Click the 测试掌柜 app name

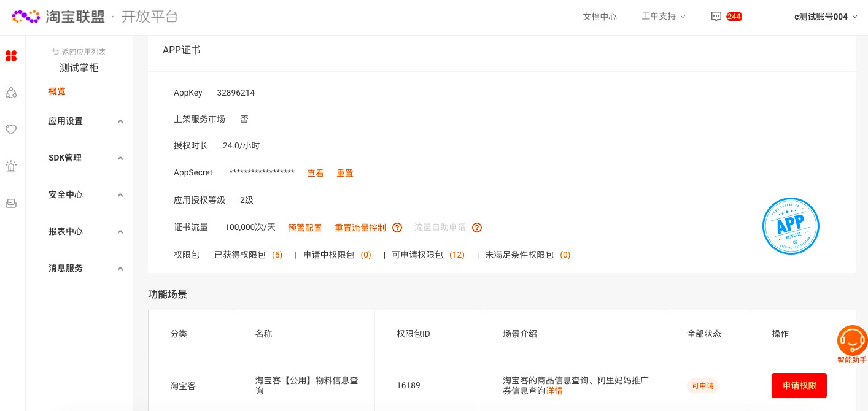(79, 68)
